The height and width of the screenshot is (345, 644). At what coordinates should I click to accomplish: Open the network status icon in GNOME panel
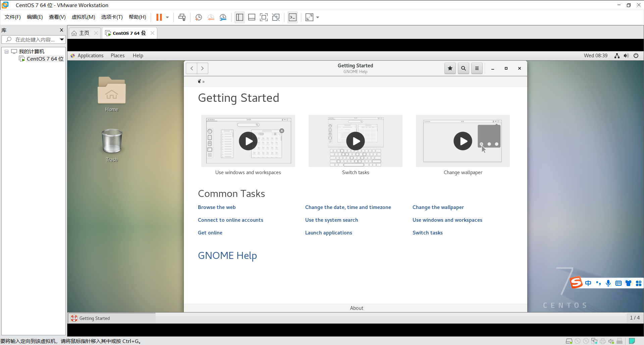pyautogui.click(x=617, y=56)
